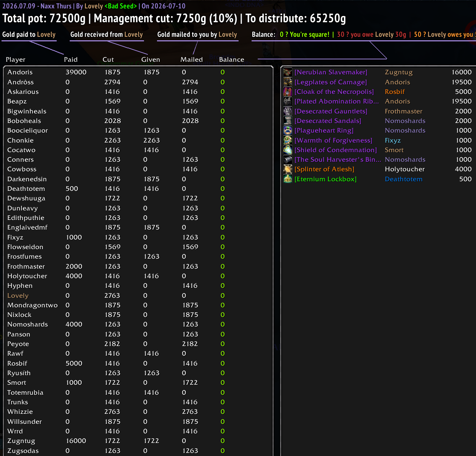Click the Desecrated Sandals item icon

288,121
